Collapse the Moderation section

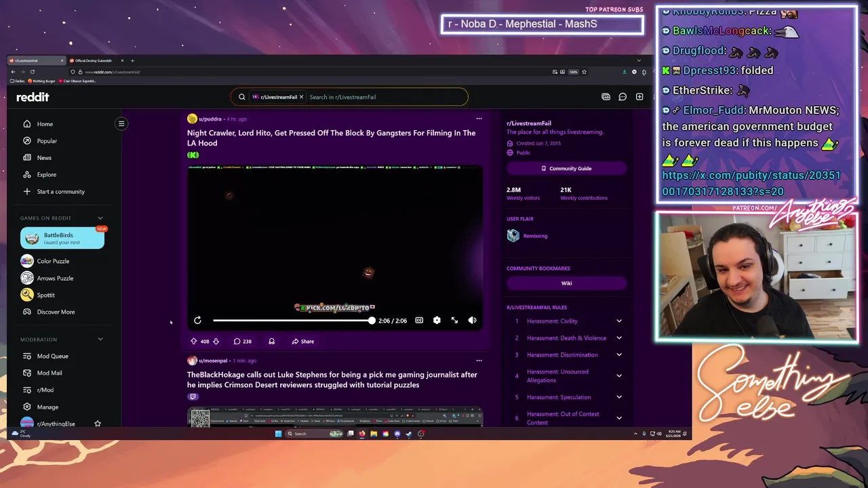(100, 340)
